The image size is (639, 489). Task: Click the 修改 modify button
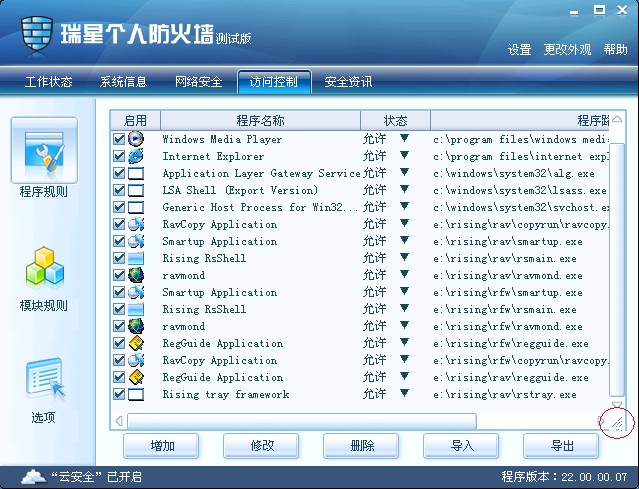pyautogui.click(x=261, y=446)
